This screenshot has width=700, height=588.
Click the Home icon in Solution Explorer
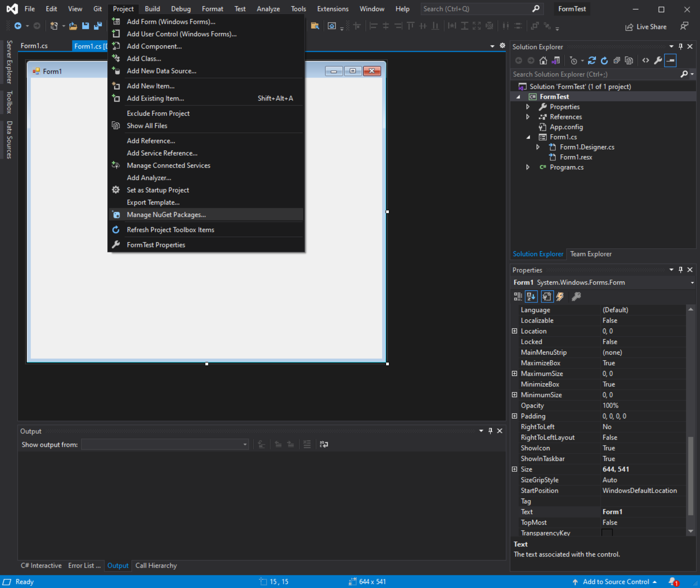(x=543, y=60)
